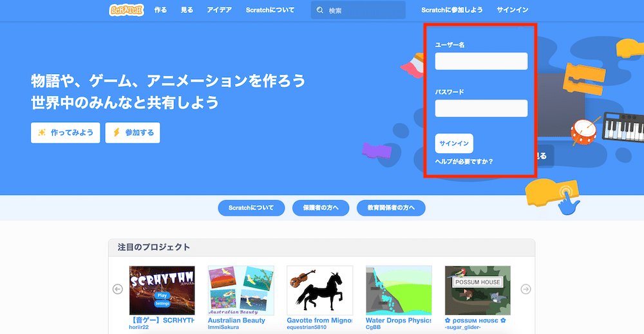Open the 作る menu item

point(160,10)
